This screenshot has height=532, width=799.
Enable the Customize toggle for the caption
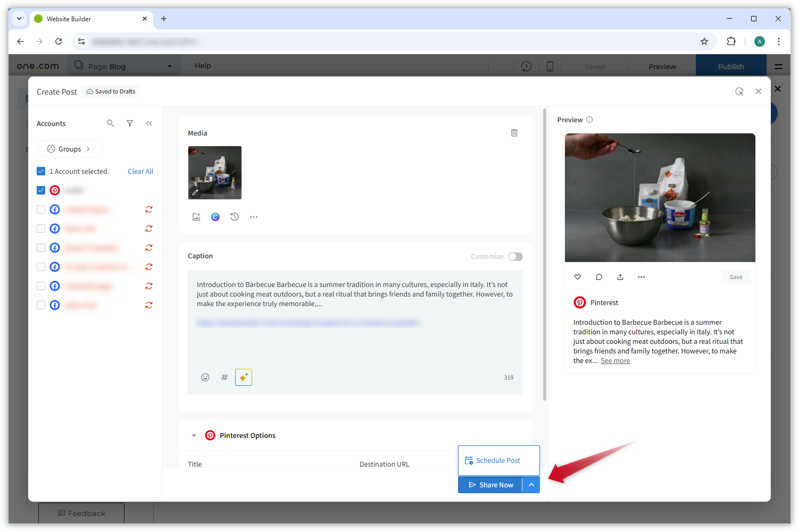click(x=514, y=256)
